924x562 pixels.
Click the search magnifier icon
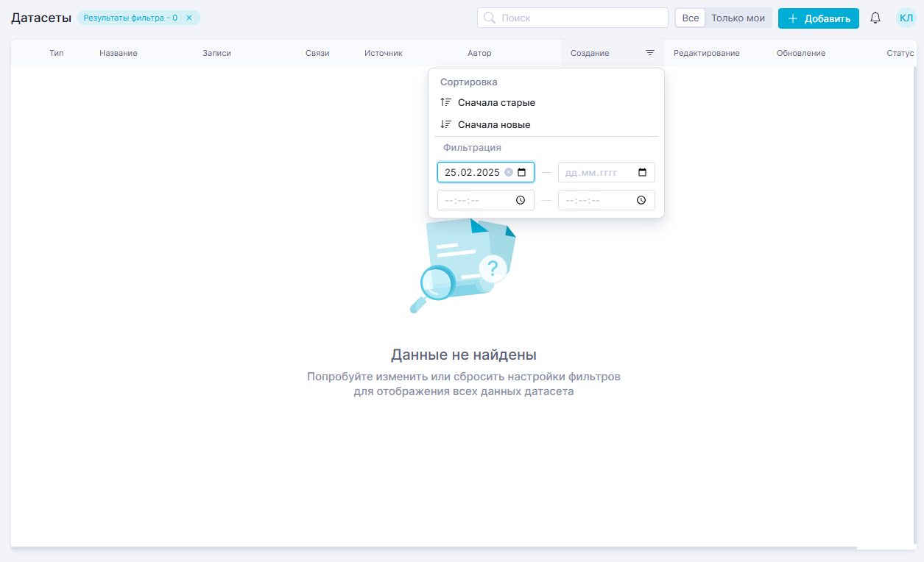490,18
